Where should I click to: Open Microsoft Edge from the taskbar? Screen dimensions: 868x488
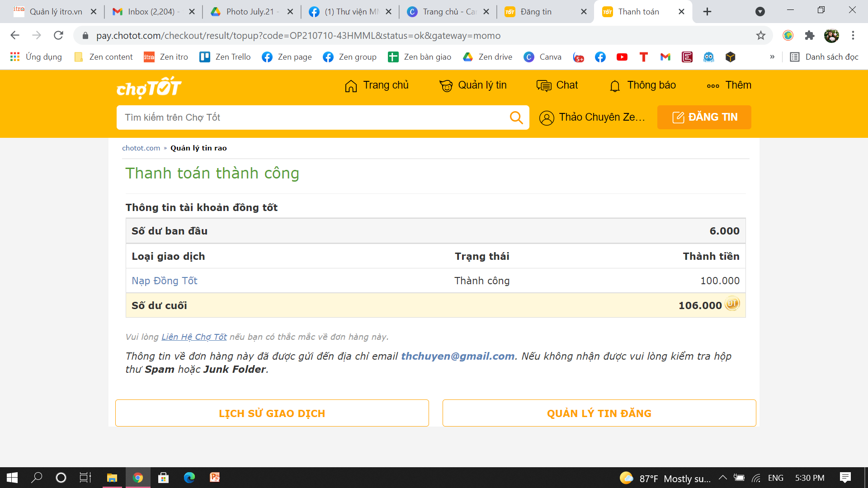click(x=189, y=478)
